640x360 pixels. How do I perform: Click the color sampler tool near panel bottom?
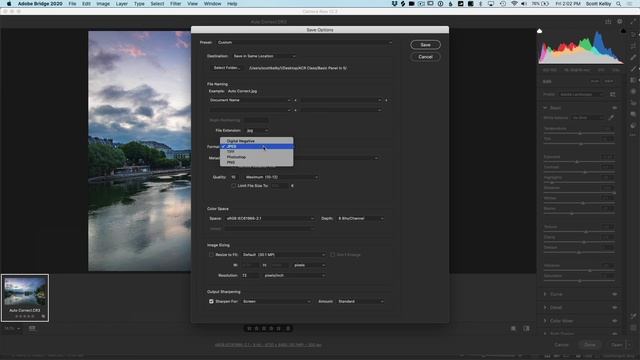633,316
